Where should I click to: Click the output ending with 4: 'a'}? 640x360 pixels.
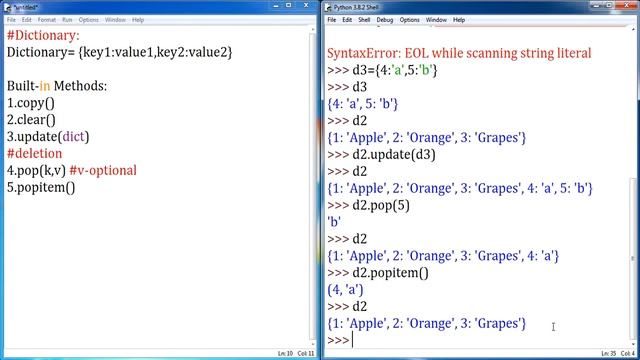click(x=443, y=256)
